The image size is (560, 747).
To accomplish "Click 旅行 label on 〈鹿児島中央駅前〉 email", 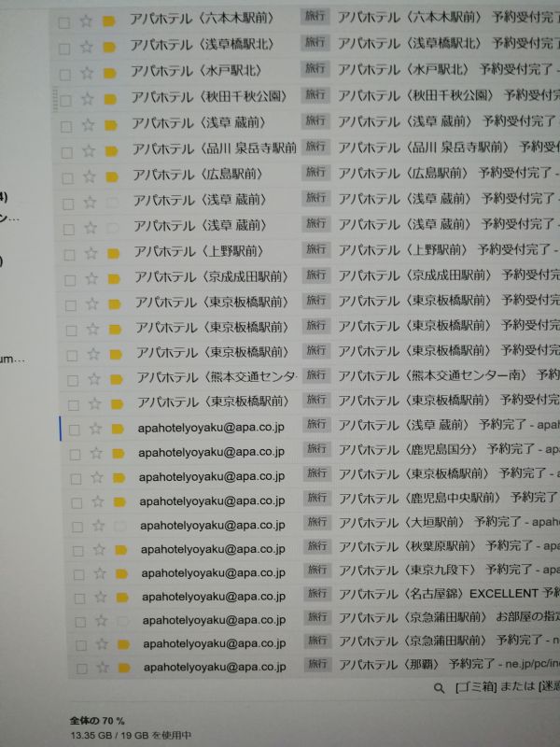I will (x=317, y=498).
